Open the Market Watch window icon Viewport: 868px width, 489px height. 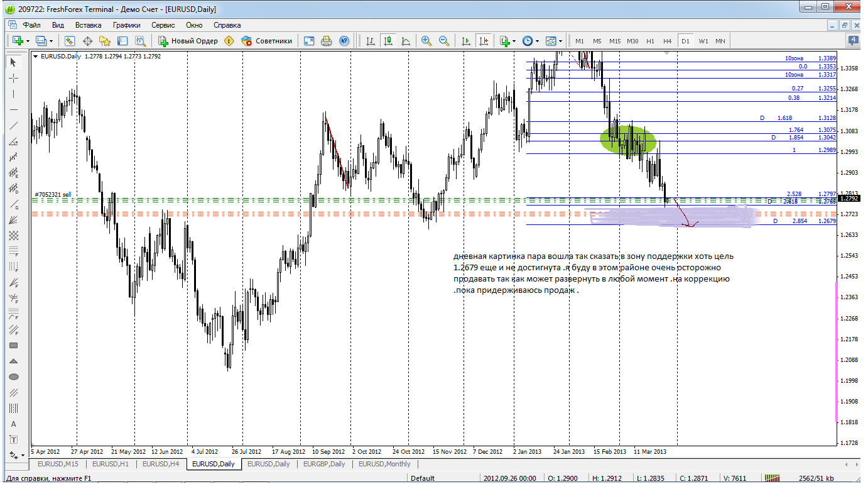(70, 41)
